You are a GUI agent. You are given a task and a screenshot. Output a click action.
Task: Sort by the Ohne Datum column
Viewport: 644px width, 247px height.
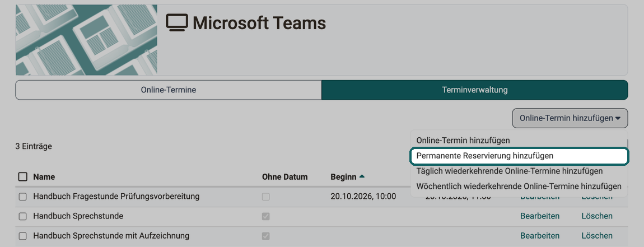tap(284, 177)
